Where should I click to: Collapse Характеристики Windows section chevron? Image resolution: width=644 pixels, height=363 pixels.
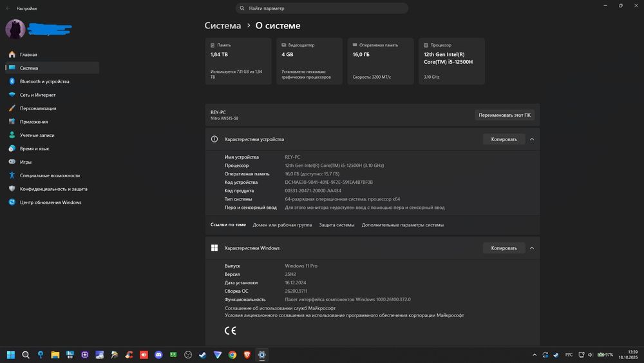pos(532,248)
